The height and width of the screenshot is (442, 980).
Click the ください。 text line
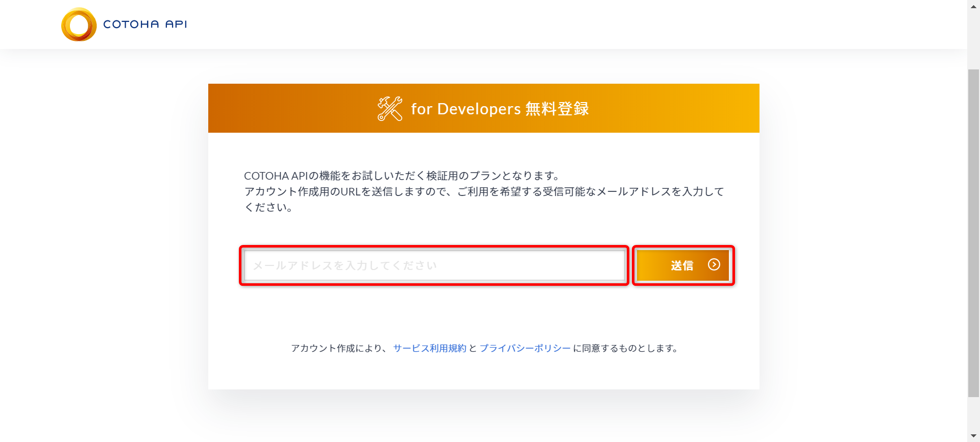pyautogui.click(x=268, y=208)
